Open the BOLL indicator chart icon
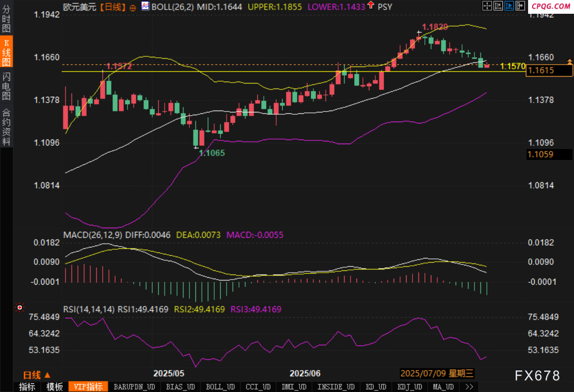This screenshot has width=574, height=392. coord(145,6)
